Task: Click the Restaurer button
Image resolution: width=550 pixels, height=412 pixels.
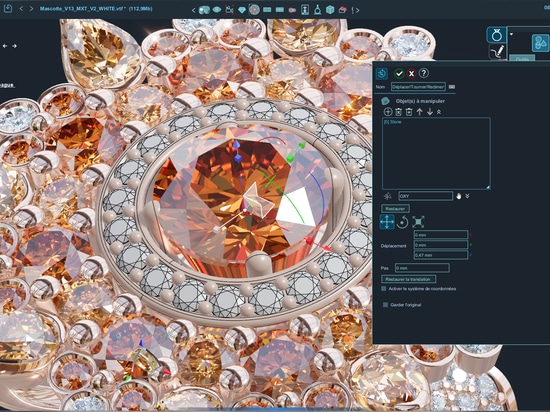Action: click(x=395, y=209)
